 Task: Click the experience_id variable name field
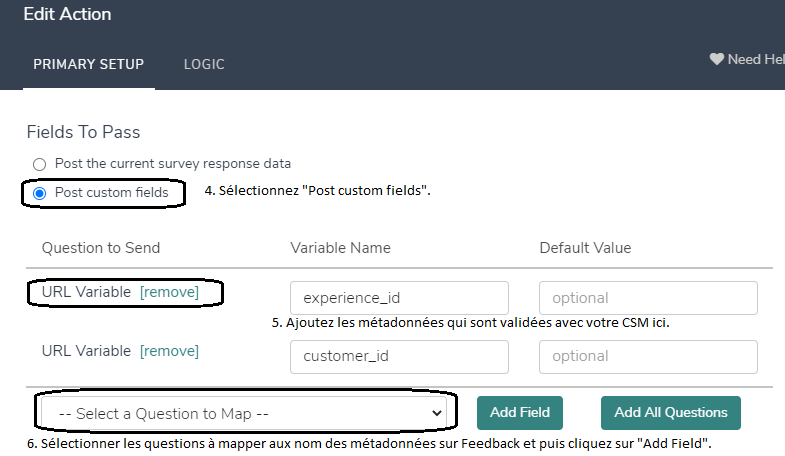[399, 298]
